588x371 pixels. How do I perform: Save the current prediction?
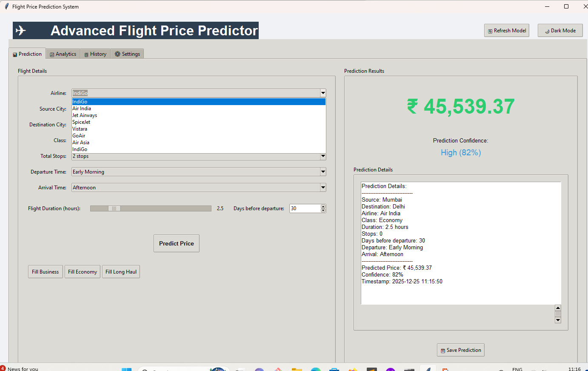coord(460,350)
